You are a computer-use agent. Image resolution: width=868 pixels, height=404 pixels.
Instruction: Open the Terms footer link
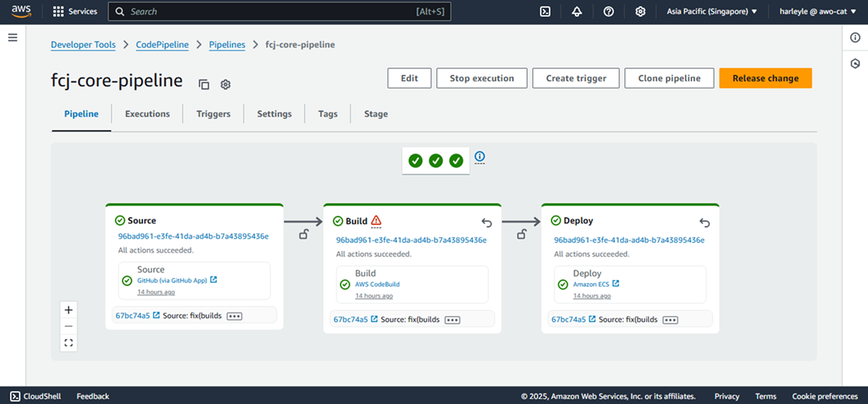(x=766, y=396)
